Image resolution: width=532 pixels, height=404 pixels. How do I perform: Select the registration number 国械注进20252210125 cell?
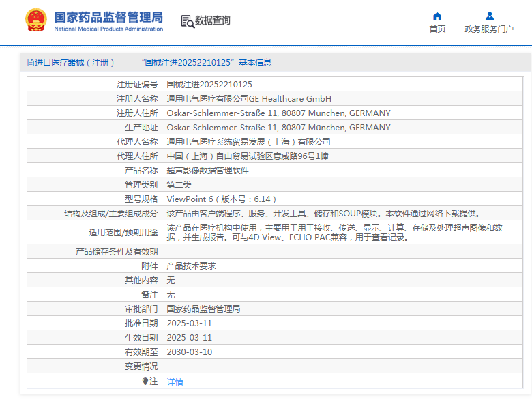209,85
